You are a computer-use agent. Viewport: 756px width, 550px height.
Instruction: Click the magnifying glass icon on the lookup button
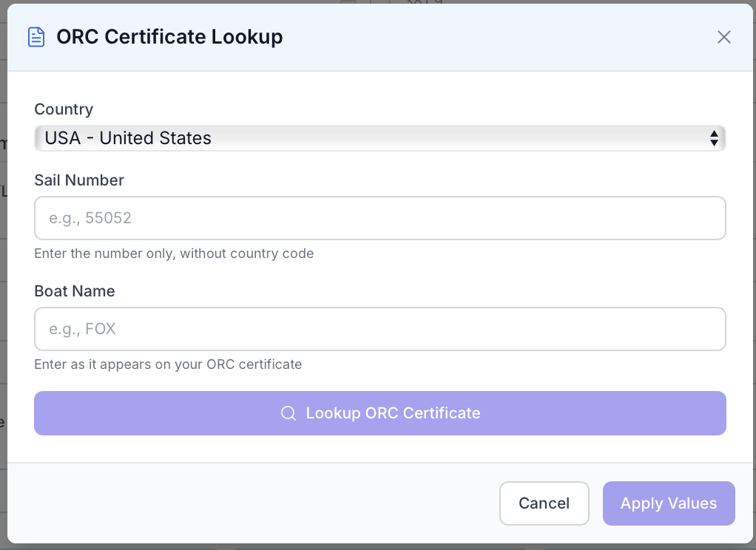point(288,413)
